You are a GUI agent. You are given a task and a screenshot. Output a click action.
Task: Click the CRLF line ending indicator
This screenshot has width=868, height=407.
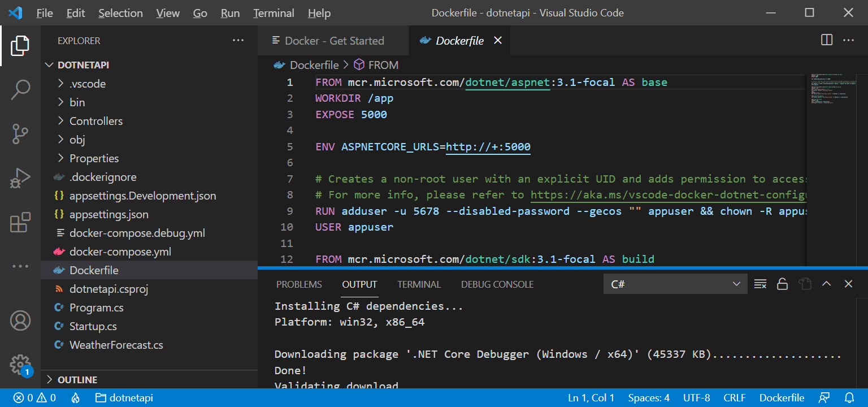click(734, 398)
